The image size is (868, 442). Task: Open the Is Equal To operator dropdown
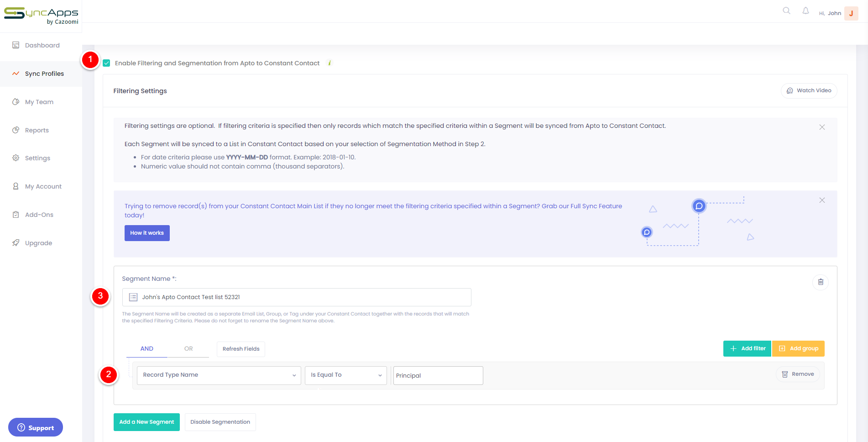(x=346, y=375)
